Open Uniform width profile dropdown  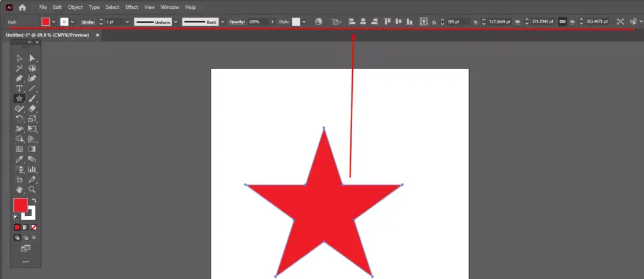click(176, 22)
